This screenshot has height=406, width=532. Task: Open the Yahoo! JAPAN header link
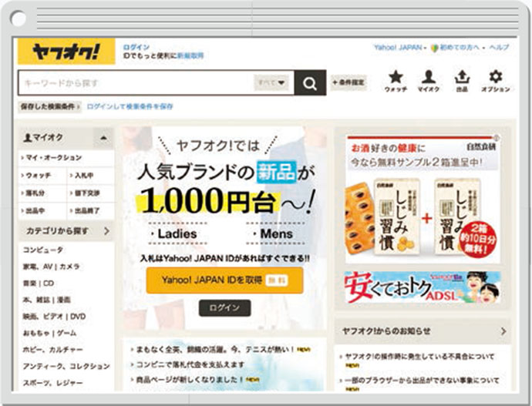coord(398,48)
